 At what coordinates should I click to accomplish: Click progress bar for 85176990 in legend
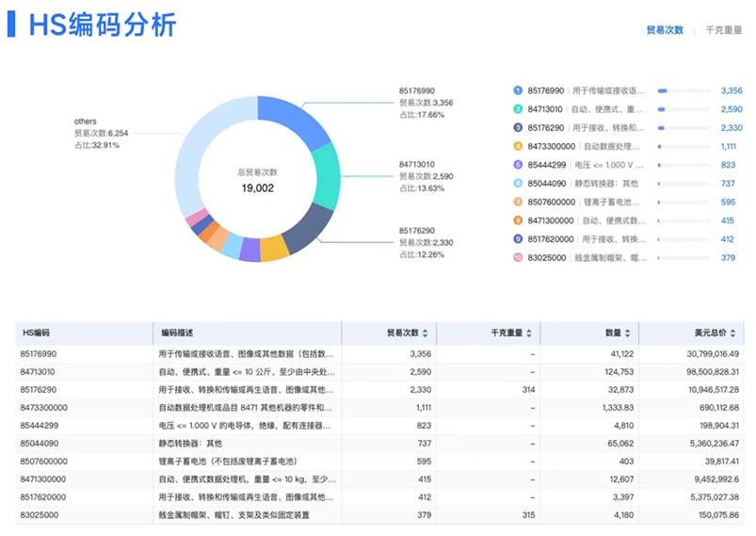684,90
